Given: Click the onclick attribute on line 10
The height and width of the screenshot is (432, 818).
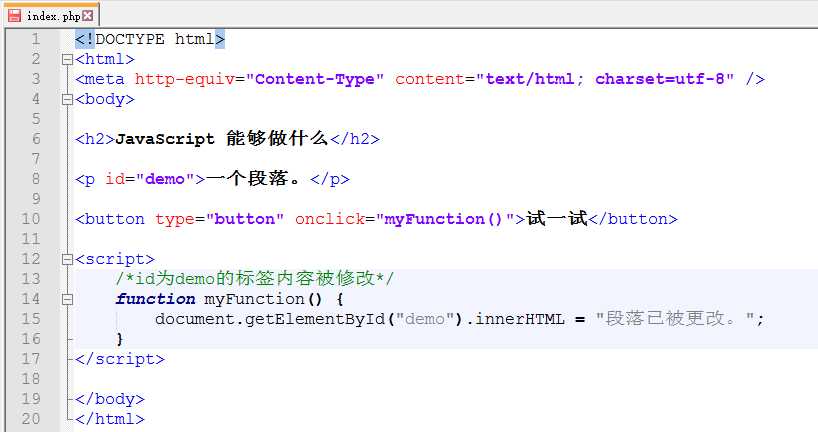Looking at the screenshot, I should [330, 219].
